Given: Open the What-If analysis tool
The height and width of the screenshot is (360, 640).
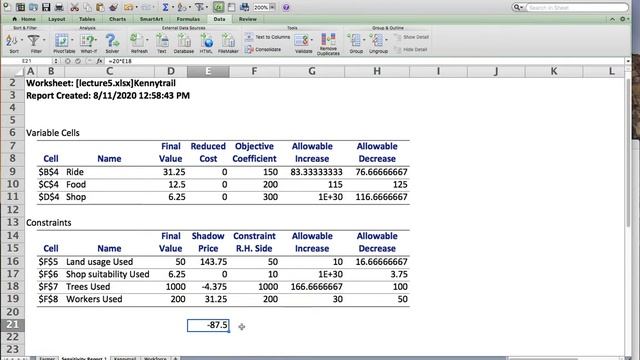Looking at the screenshot, I should (88, 44).
